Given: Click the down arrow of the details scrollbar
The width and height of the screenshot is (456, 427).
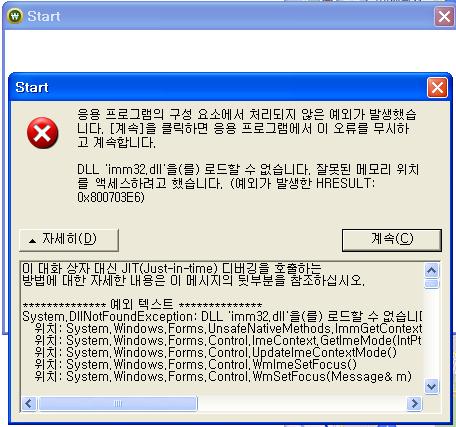Looking at the screenshot, I should pos(432,387).
